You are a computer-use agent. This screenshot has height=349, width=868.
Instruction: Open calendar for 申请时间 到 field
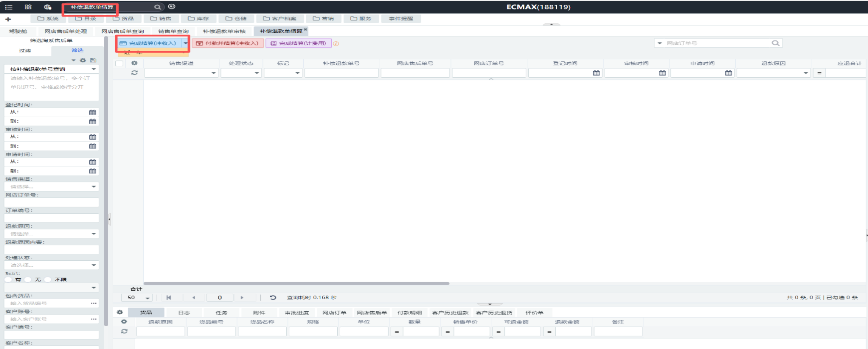click(x=93, y=171)
